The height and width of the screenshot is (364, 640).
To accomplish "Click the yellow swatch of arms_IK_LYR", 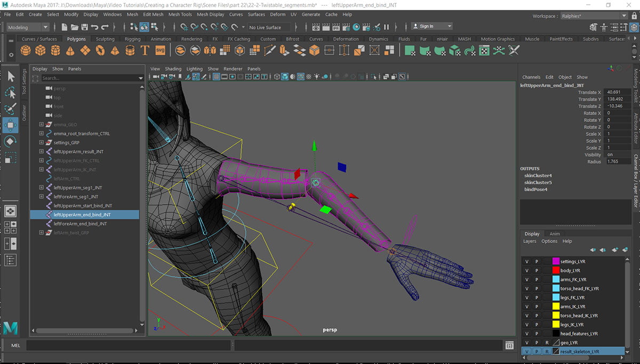I will [556, 306].
